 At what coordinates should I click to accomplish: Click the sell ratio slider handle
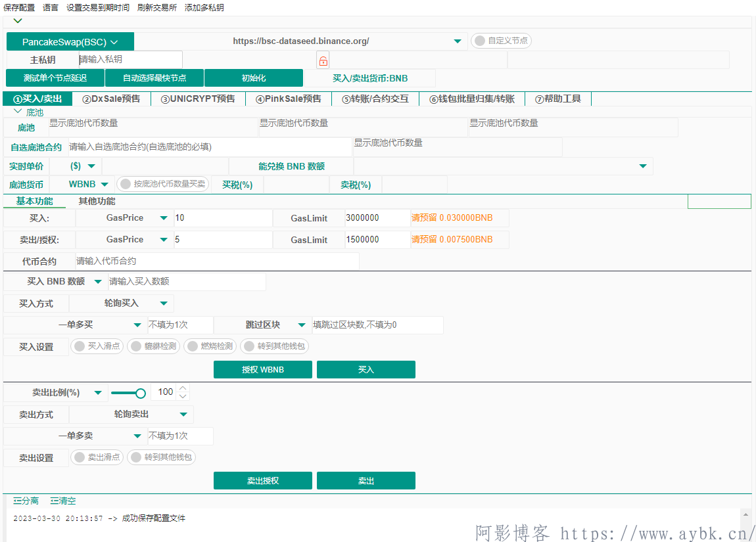point(140,393)
